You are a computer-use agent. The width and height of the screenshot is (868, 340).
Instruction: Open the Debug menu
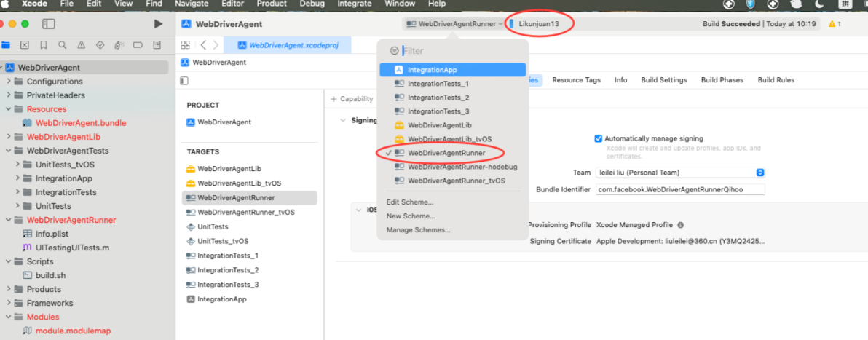pos(312,4)
